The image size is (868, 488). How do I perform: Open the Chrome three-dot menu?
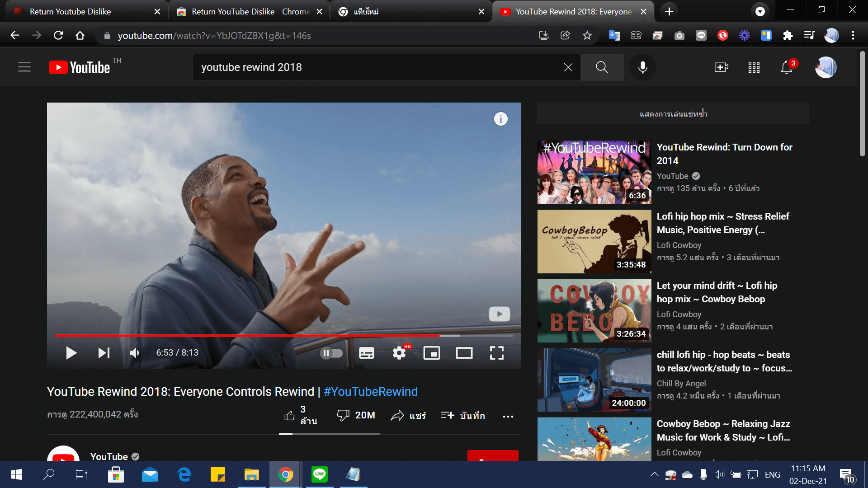(853, 35)
